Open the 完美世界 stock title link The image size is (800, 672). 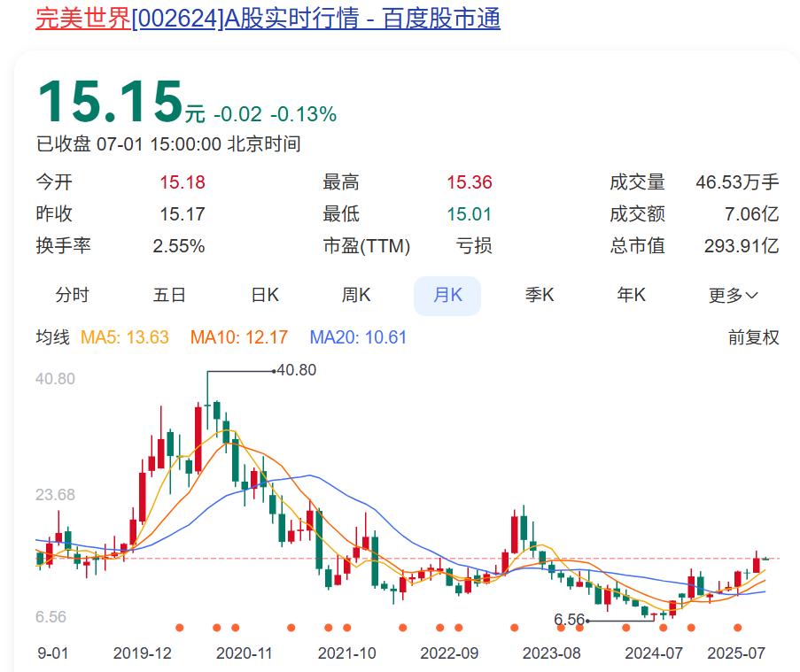tap(268, 18)
